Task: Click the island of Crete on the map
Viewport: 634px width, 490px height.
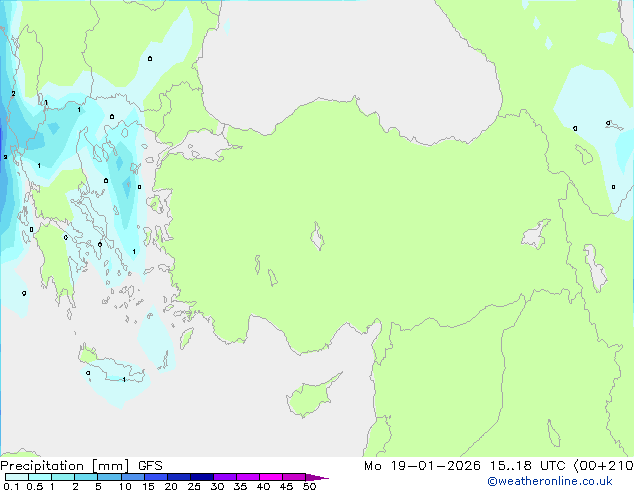Action: point(112,365)
